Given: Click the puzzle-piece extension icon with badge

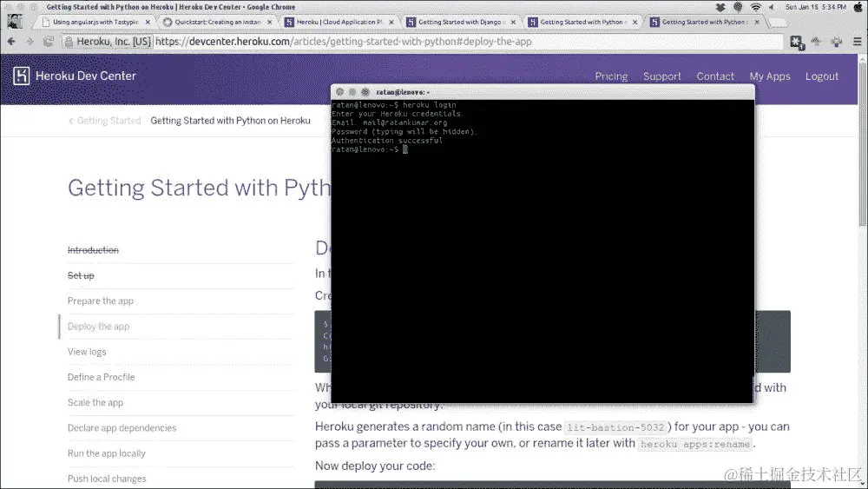Looking at the screenshot, I should (797, 42).
